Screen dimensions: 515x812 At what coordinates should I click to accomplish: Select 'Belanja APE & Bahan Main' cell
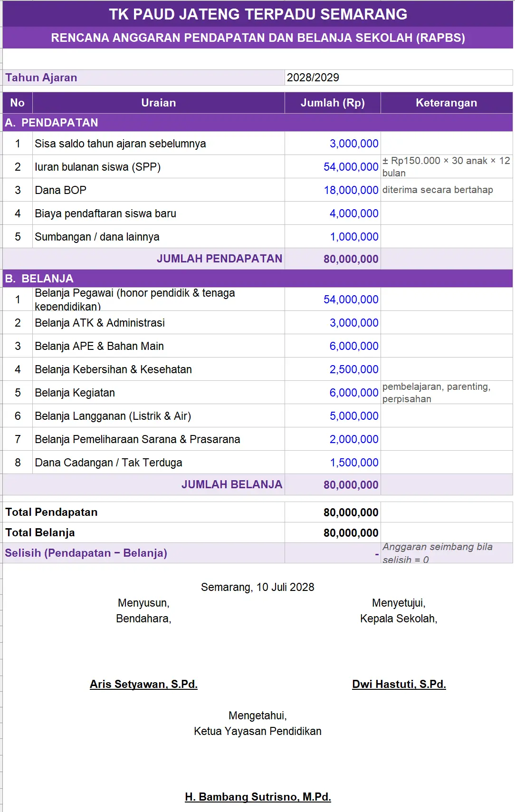point(159,346)
